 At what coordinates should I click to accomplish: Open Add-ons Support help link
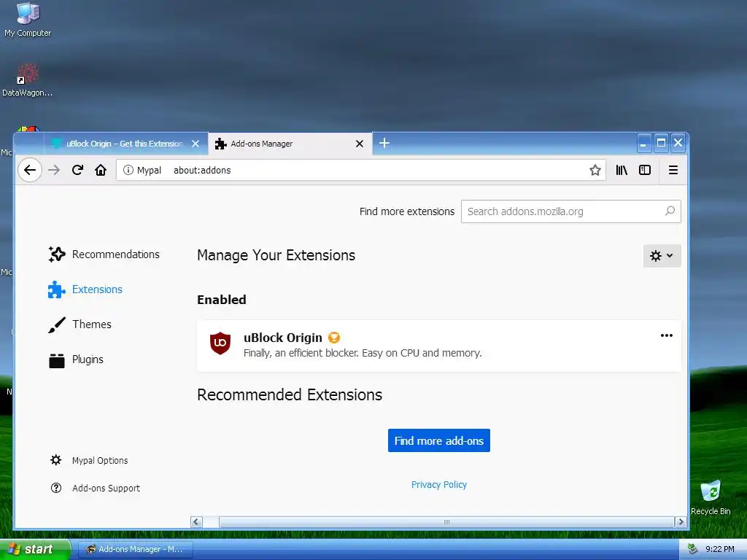point(96,488)
